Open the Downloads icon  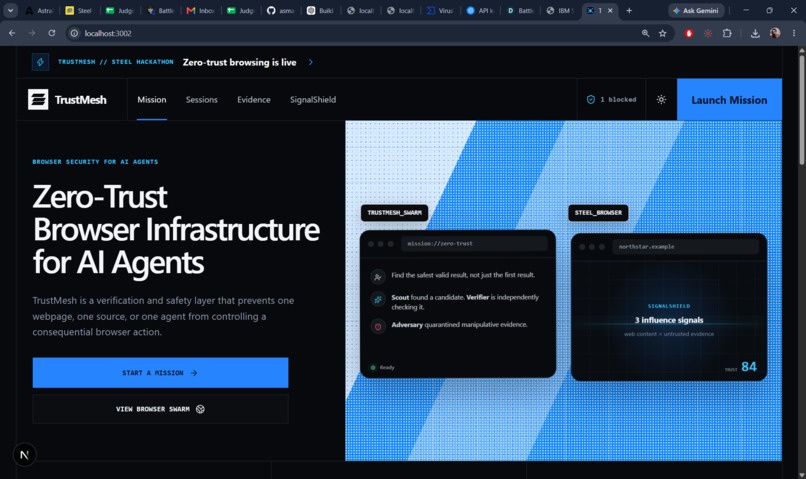[755, 33]
